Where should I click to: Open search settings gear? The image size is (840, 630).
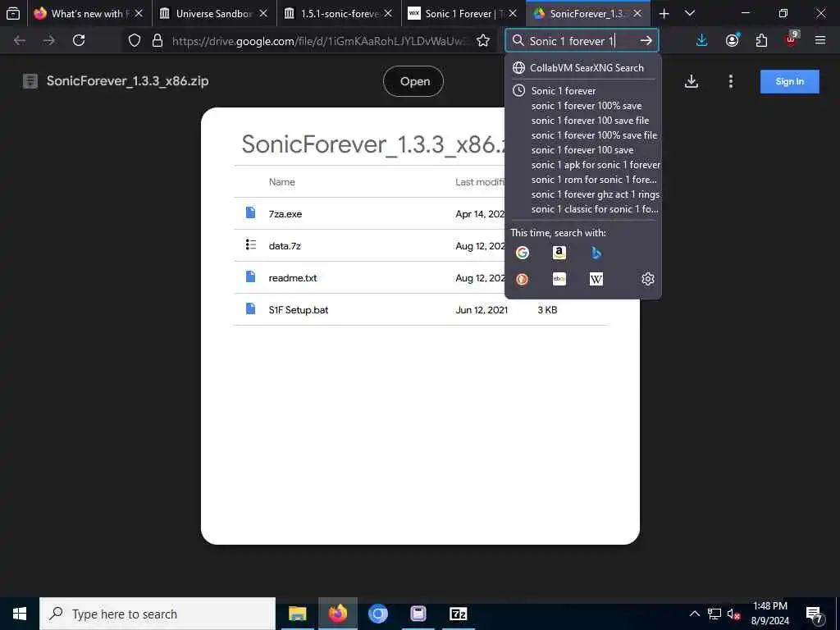[x=648, y=279]
